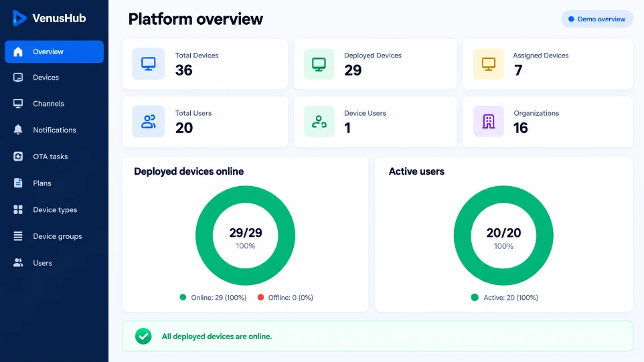Click the 'Active: 20 (100%)' legend text
The width and height of the screenshot is (644, 362).
(x=511, y=298)
